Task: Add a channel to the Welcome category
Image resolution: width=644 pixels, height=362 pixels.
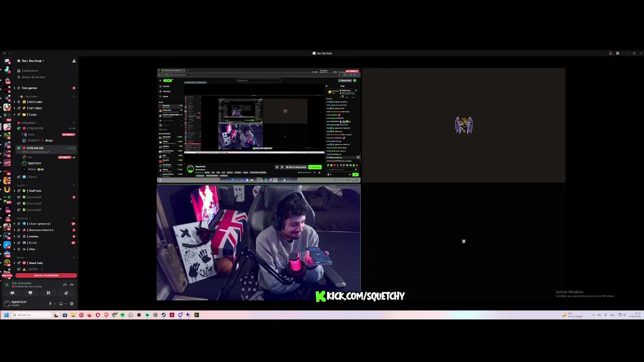Action: [74, 97]
